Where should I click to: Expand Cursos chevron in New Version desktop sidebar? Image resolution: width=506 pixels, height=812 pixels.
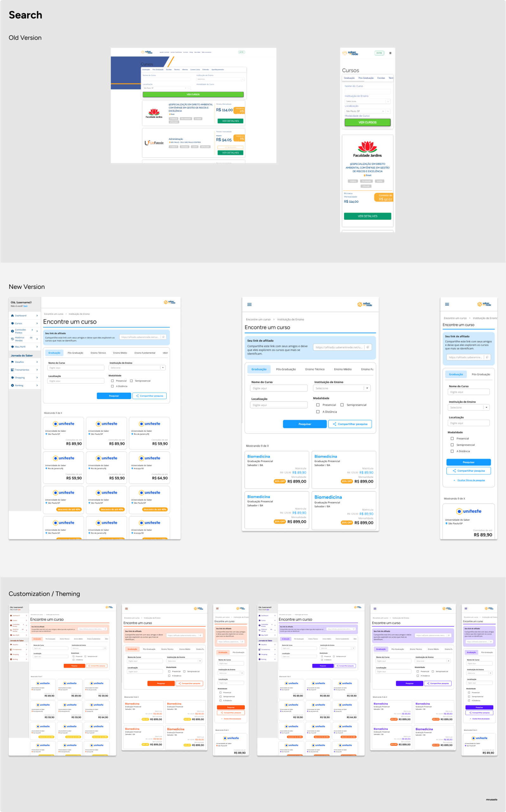click(37, 324)
